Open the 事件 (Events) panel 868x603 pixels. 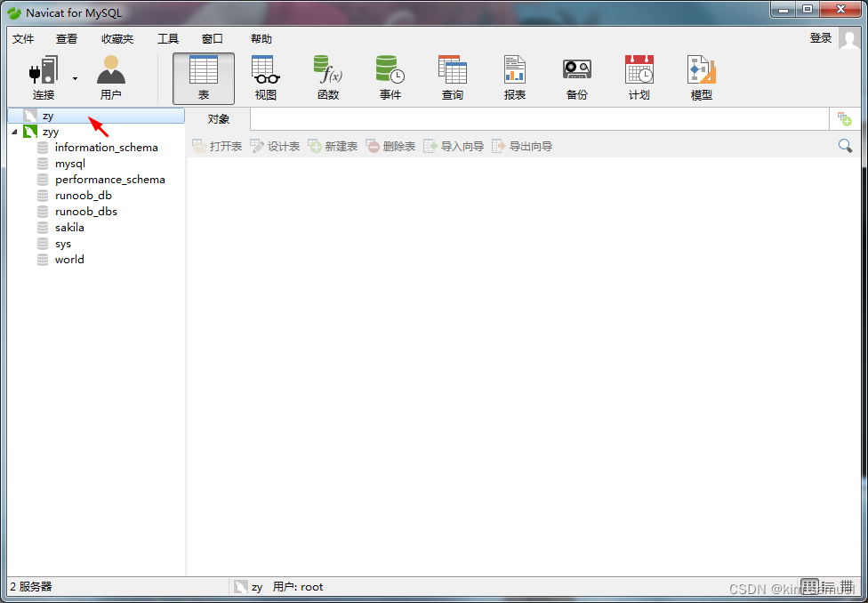tap(390, 76)
